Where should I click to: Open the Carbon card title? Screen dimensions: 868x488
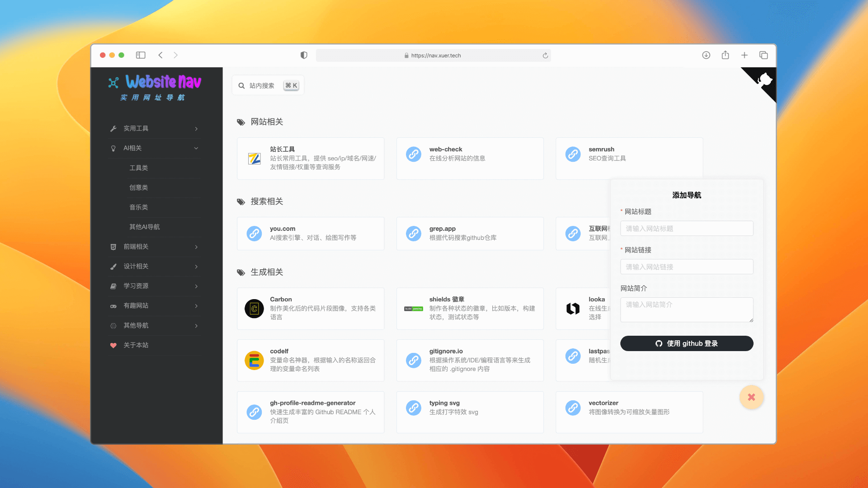coord(281,299)
